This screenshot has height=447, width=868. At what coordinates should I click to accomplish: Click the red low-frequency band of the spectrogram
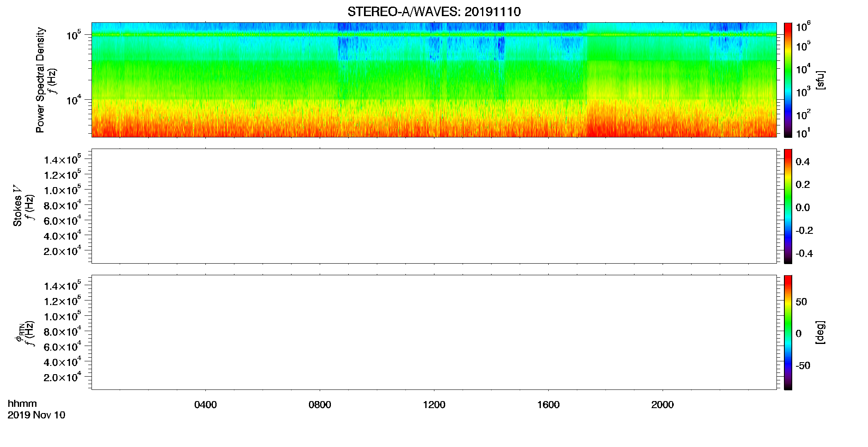pos(434,126)
